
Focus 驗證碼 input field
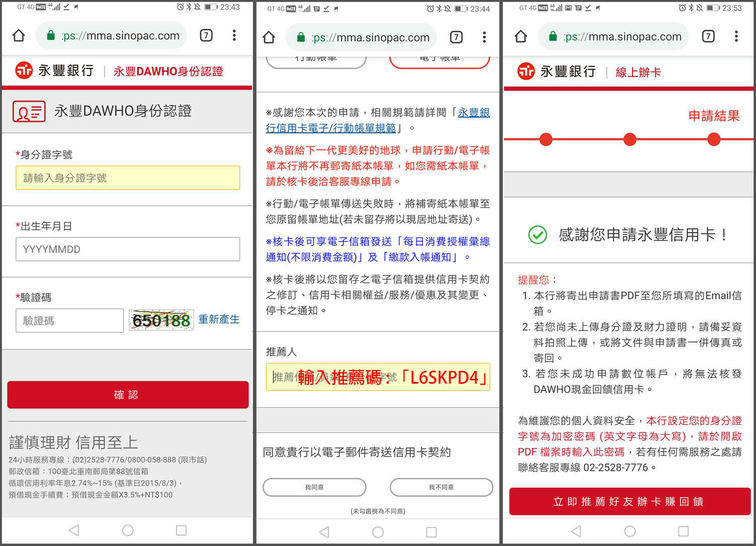click(x=70, y=321)
